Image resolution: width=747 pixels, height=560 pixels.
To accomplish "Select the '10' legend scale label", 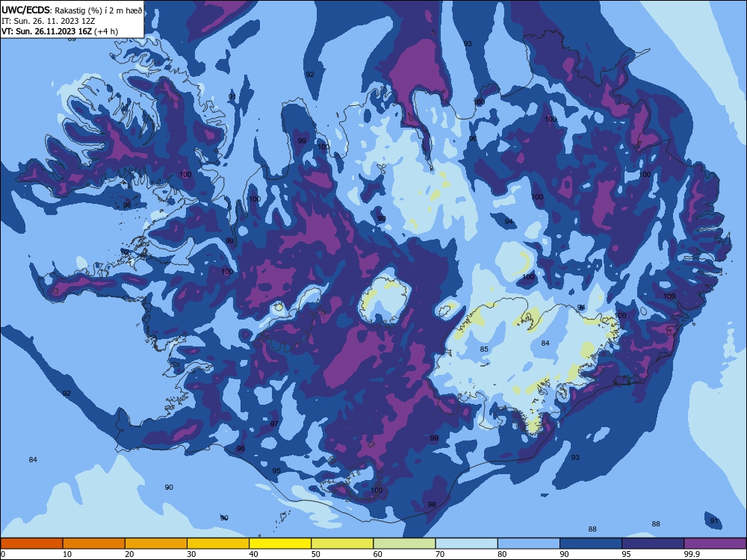I will [x=67, y=554].
